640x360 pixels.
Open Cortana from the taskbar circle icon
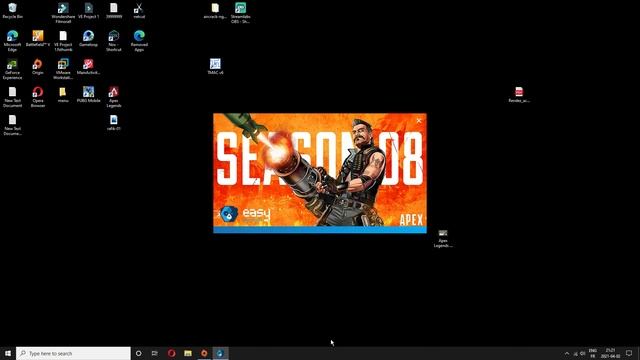(138, 353)
